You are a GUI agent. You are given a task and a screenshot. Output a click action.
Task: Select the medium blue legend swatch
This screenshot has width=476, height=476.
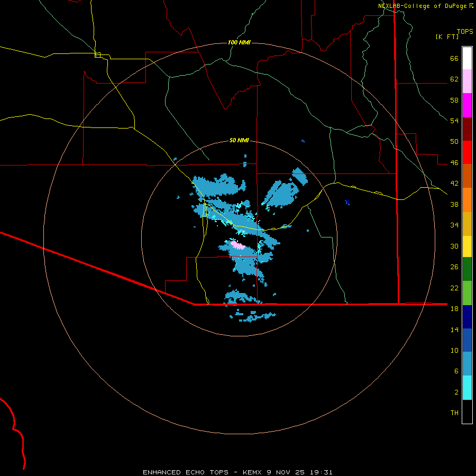coord(467,340)
